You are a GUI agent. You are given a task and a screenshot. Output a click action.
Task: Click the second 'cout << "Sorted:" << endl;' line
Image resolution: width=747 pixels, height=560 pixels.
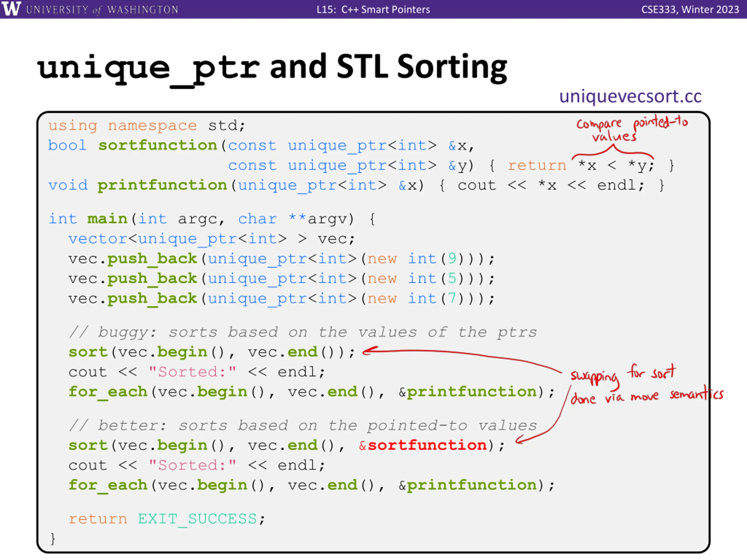pyautogui.click(x=197, y=466)
